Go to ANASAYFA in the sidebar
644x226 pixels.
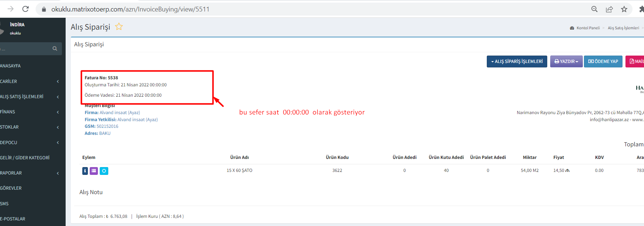(x=10, y=66)
